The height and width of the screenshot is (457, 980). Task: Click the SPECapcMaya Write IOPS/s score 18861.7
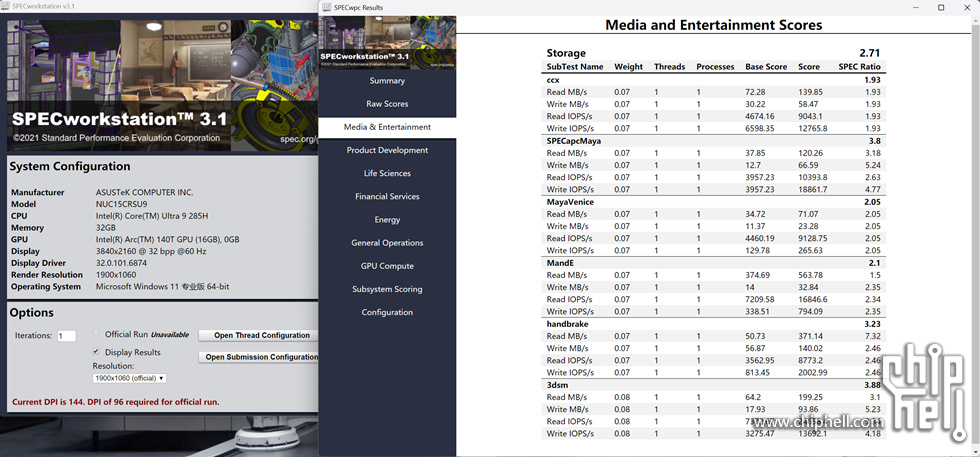click(x=812, y=189)
